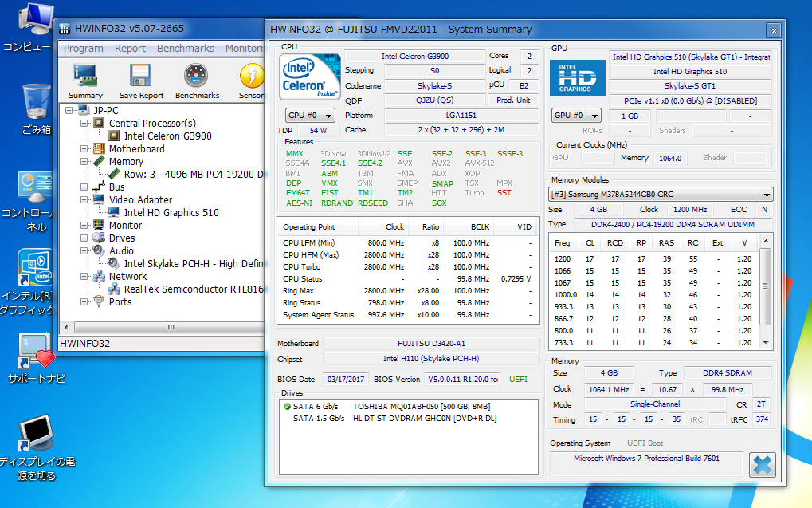Collapse the Central Processor(s) node

pyautogui.click(x=84, y=124)
